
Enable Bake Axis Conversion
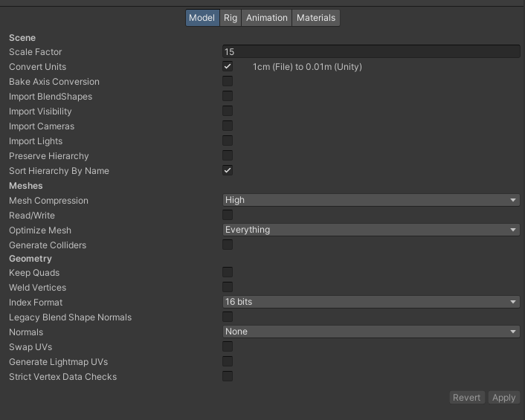228,82
